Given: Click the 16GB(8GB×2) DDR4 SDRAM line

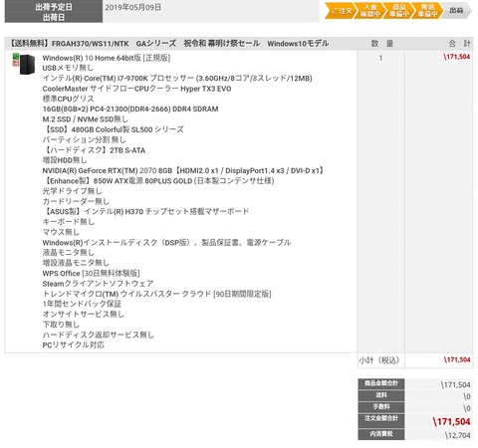Looking at the screenshot, I should pos(130,110).
